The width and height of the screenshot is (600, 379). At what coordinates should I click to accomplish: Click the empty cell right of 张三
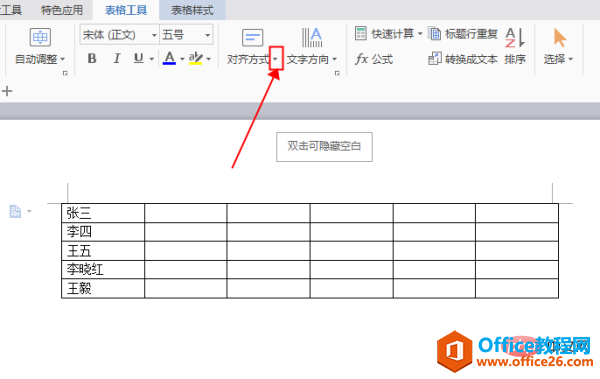pos(186,213)
